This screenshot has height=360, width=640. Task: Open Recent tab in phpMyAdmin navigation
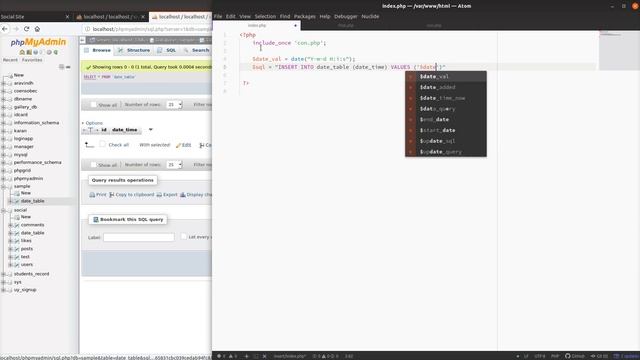tap(10, 60)
